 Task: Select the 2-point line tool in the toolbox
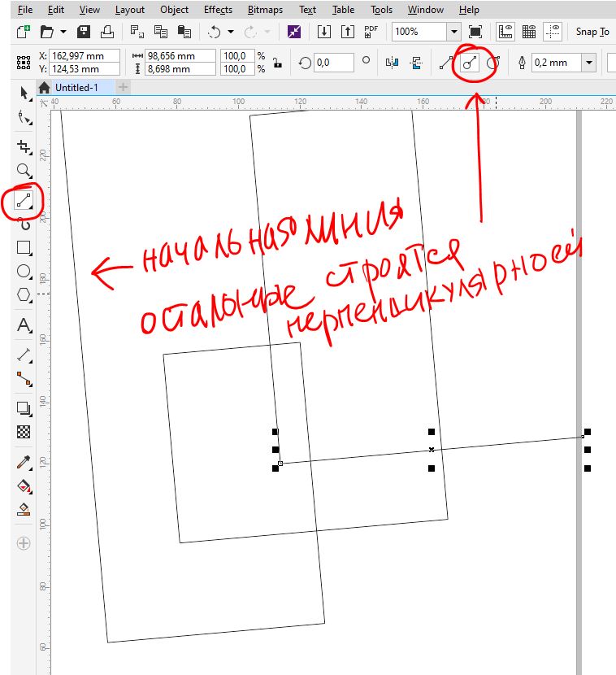tap(24, 201)
